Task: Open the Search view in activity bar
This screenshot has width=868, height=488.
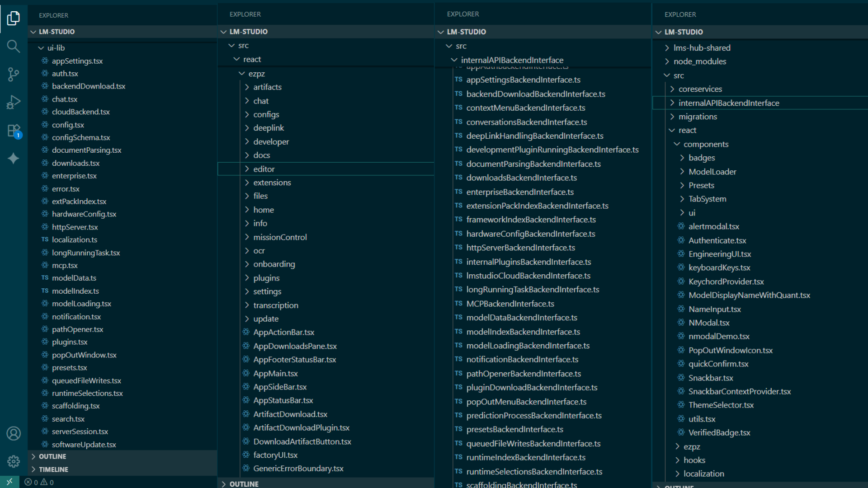Action: pos(14,46)
